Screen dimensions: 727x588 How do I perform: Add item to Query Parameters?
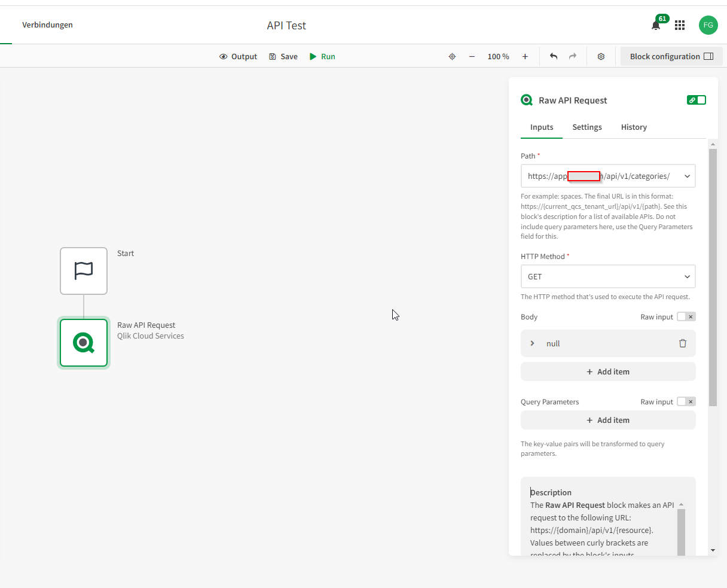tap(608, 420)
